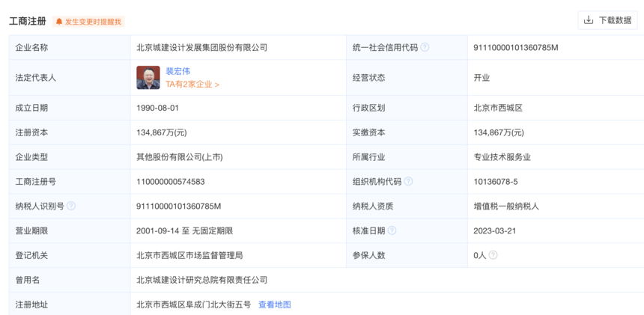Click the 法定代表人 label cell

point(70,78)
